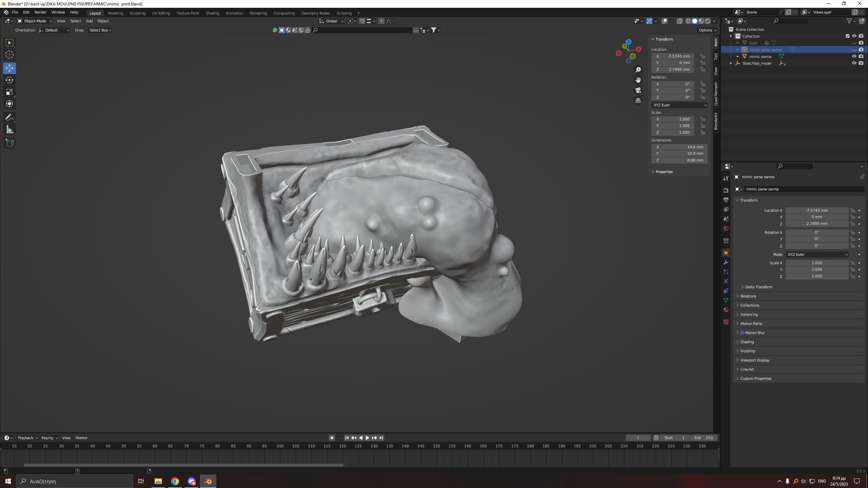
Task: Open the Options dropdown button
Action: tap(707, 30)
